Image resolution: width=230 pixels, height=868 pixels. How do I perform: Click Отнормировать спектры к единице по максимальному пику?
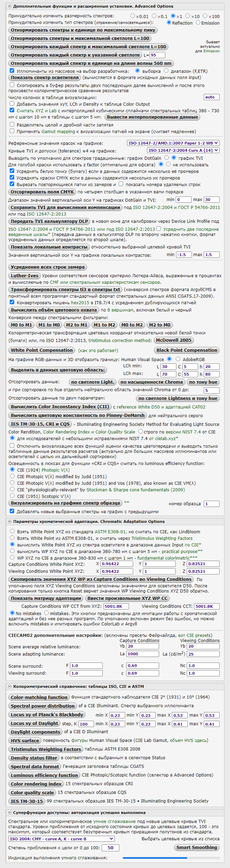coord(83,30)
